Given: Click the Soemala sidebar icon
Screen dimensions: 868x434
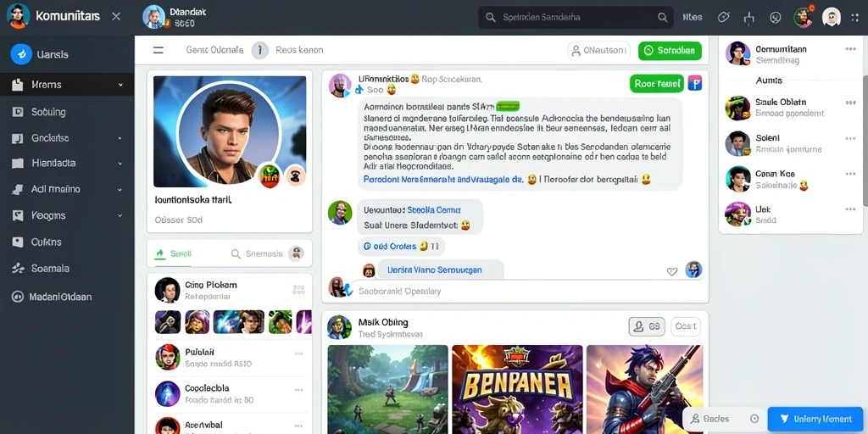Looking at the screenshot, I should tap(18, 269).
